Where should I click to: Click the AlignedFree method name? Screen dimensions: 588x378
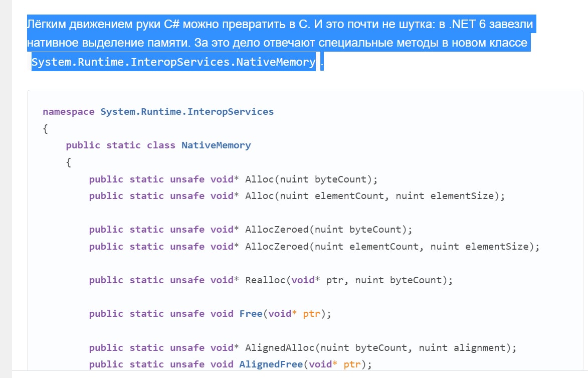click(x=271, y=364)
